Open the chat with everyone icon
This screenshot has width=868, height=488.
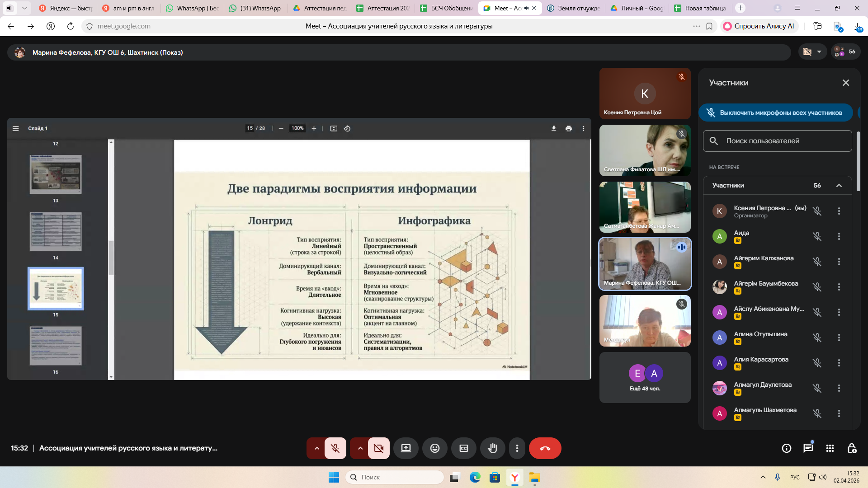pos(808,448)
